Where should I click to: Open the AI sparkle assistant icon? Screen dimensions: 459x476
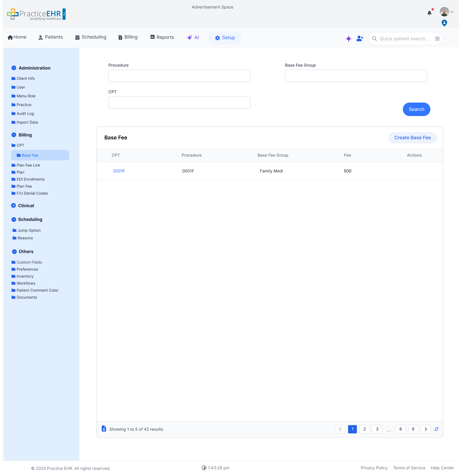point(348,38)
